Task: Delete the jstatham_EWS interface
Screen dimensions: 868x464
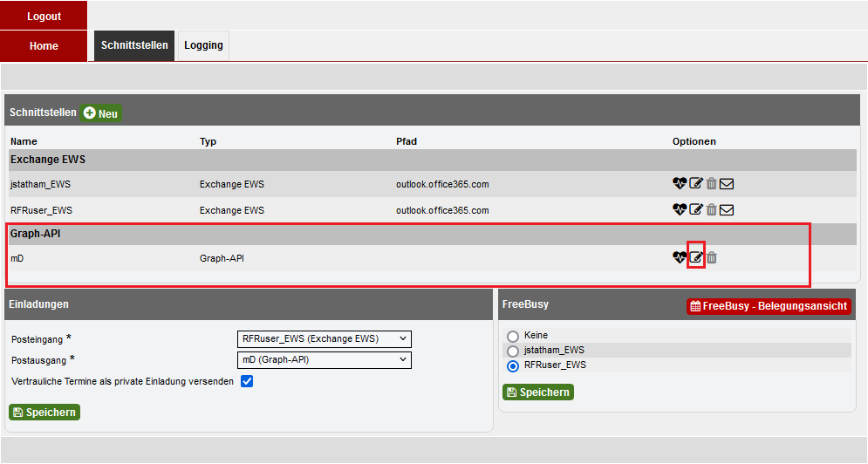Action: point(711,183)
